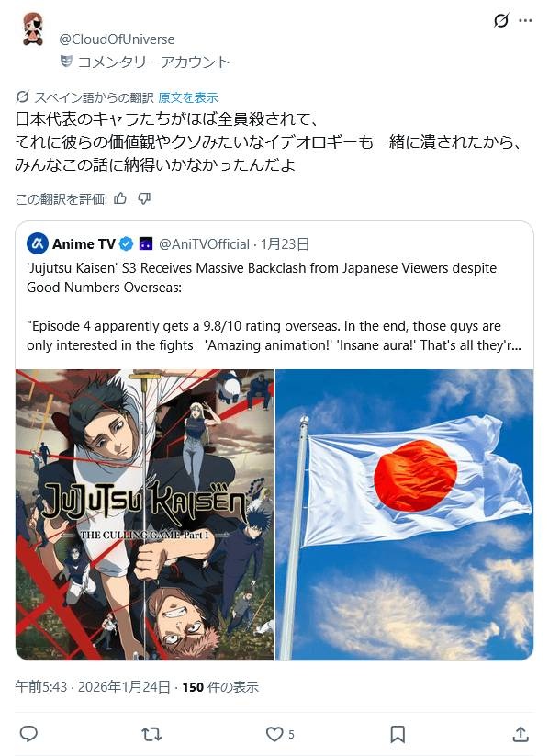Open the Japanese flag photo

click(404, 514)
